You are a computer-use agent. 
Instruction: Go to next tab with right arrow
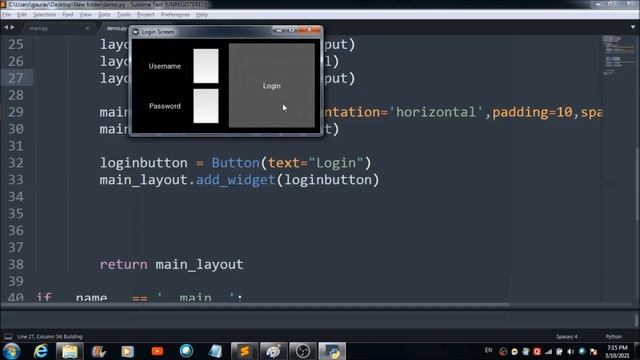coord(12,27)
